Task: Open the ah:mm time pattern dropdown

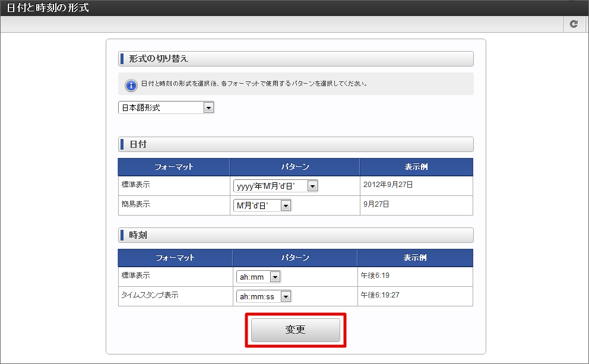Action: click(x=258, y=277)
